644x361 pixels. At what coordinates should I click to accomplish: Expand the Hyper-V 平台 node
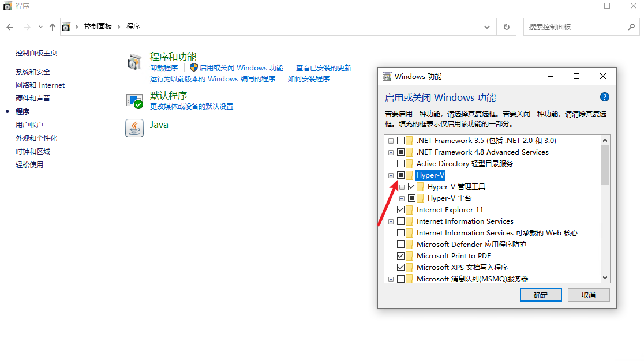pyautogui.click(x=402, y=198)
